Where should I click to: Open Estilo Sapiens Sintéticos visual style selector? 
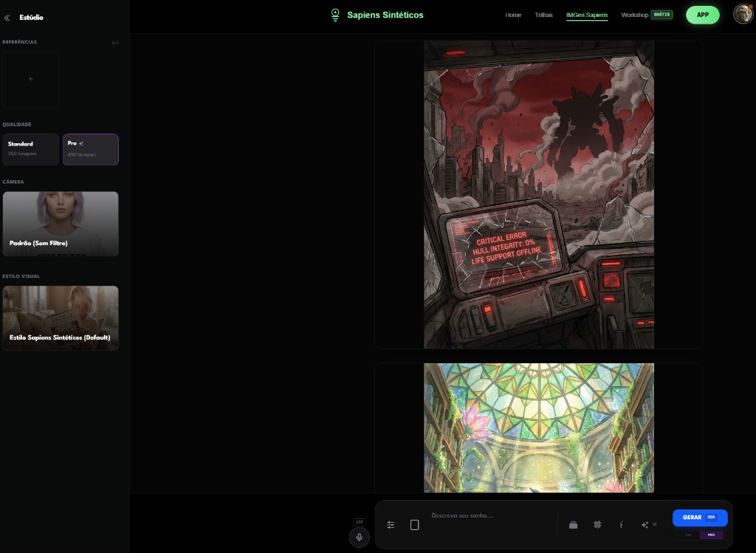pyautogui.click(x=61, y=317)
